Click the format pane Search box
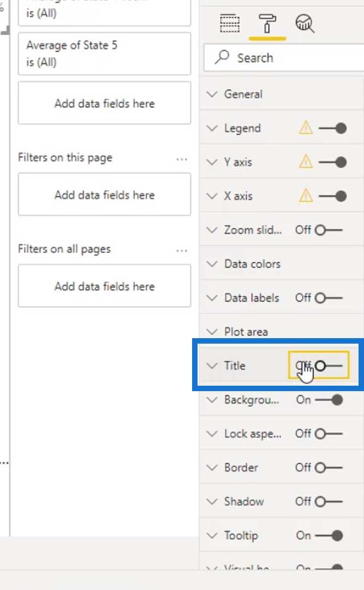Screen dimensions: 364x590 (284, 57)
